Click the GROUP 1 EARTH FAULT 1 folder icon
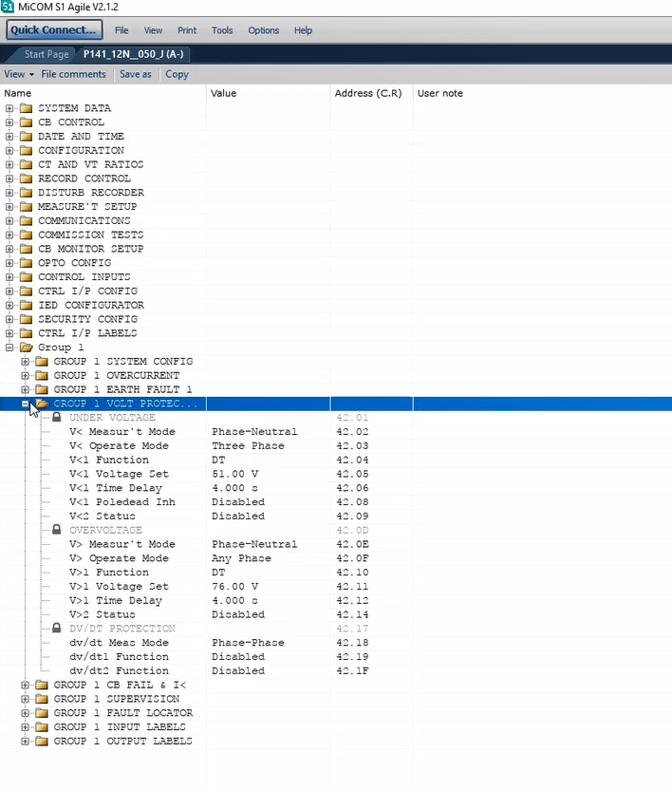 (x=42, y=389)
